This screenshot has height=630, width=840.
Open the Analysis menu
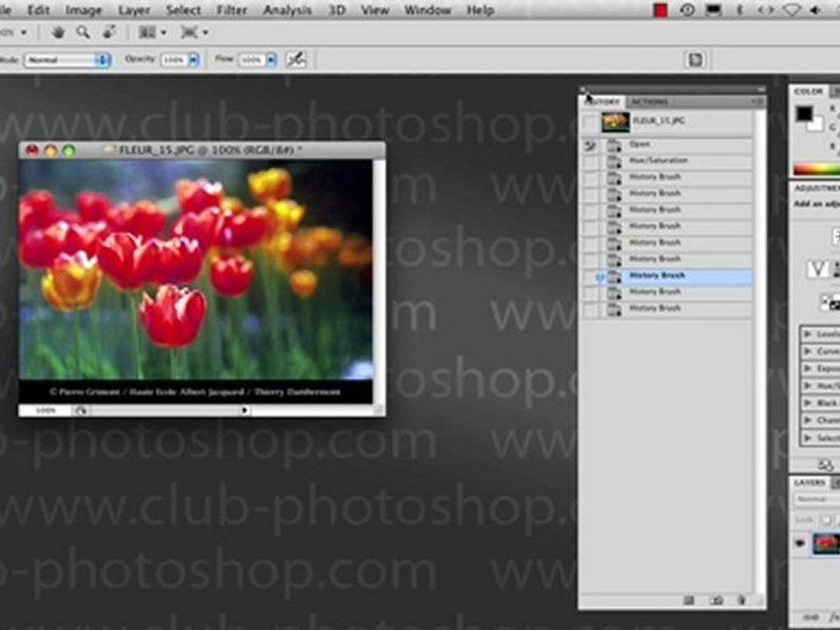click(287, 10)
